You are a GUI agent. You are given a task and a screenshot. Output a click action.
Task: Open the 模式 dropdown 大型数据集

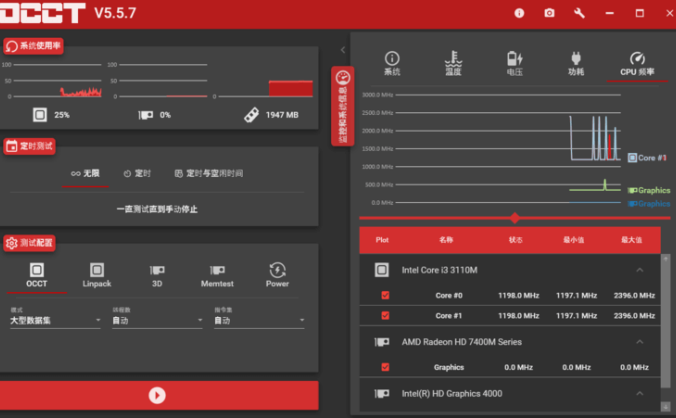tap(55, 320)
